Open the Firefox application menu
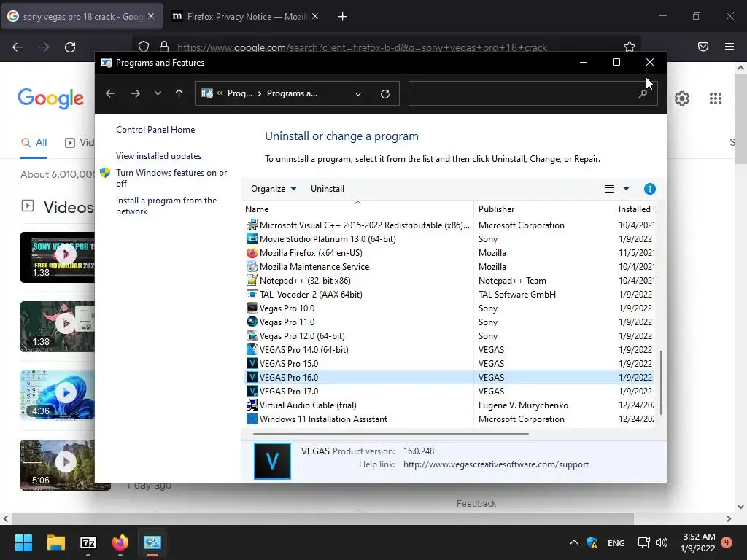 tap(729, 47)
